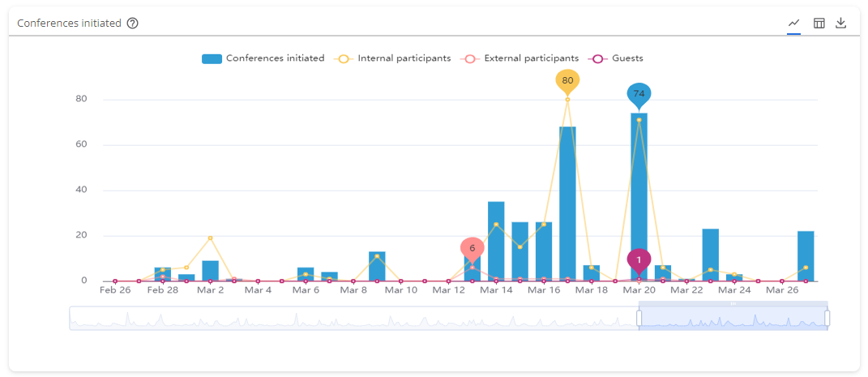Hide the Guests series in legend
Viewport: 868px width, 377px height.
click(617, 58)
